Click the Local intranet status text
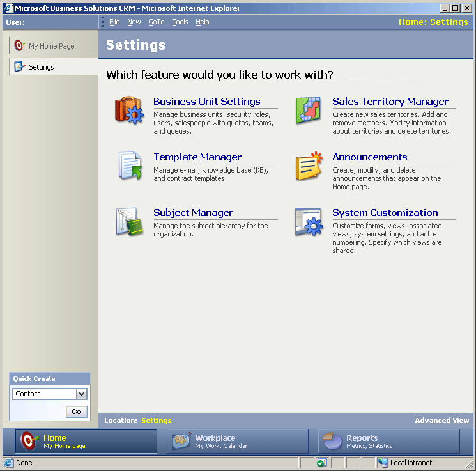This screenshot has width=476, height=471. point(411,463)
